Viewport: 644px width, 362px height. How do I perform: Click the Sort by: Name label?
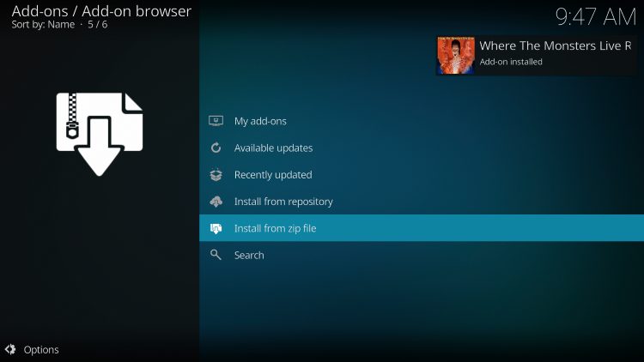click(43, 25)
